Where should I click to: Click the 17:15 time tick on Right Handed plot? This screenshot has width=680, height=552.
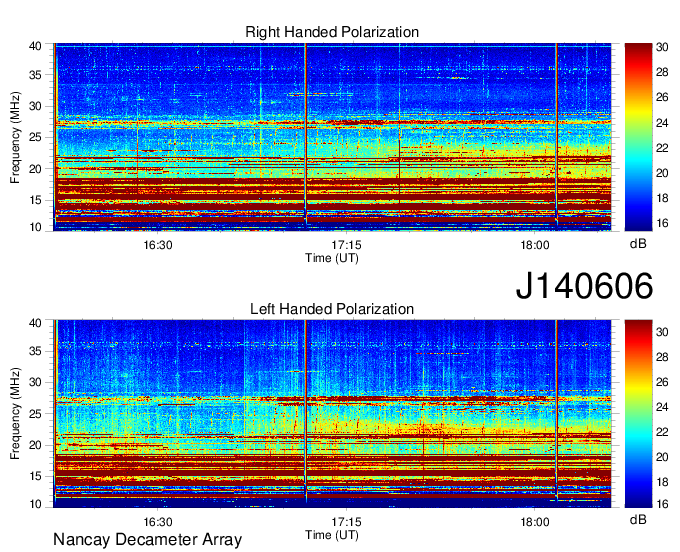pyautogui.click(x=346, y=245)
